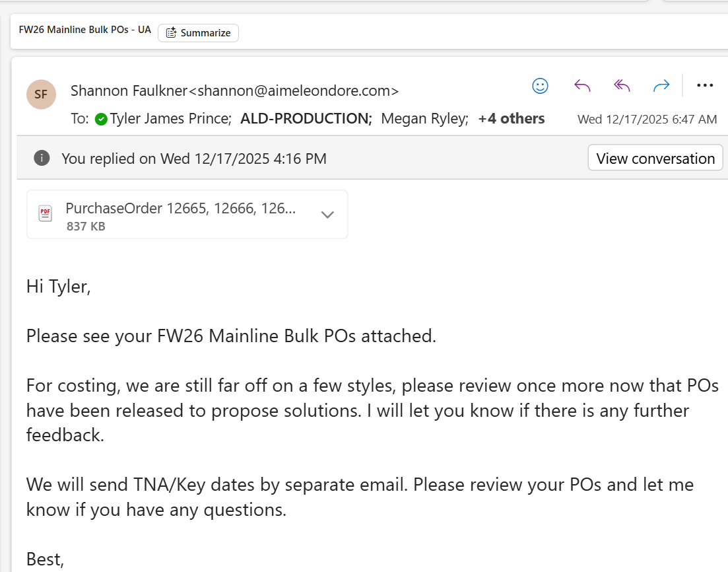Open the More actions ellipsis menu
Viewport: 728px width, 572px height.
tap(705, 86)
